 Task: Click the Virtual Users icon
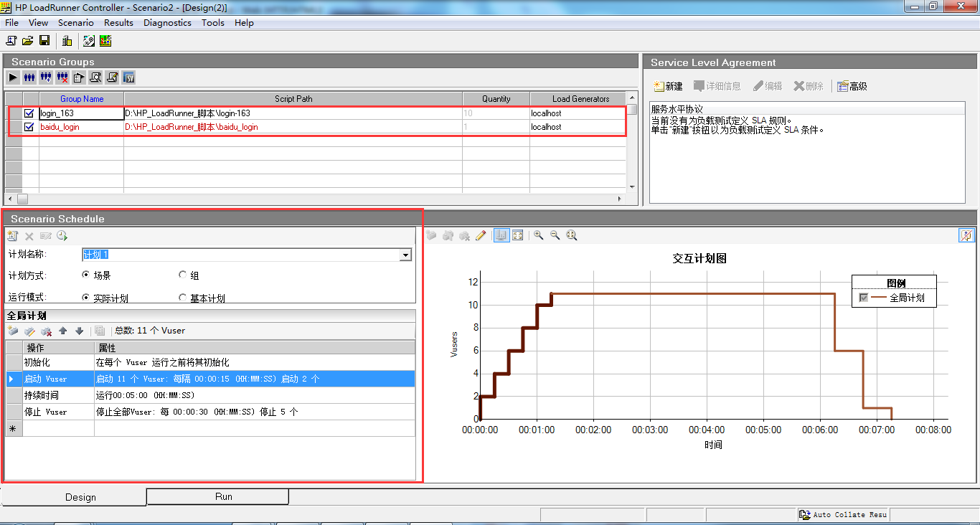tap(29, 77)
